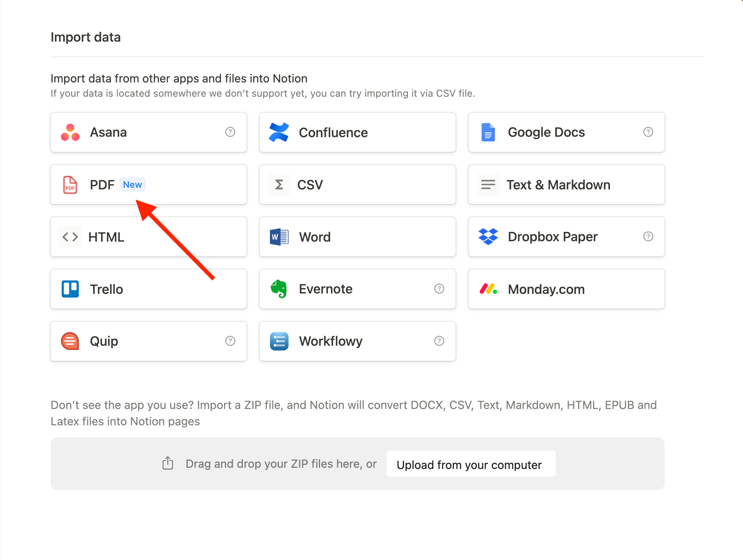The height and width of the screenshot is (560, 743).
Task: Choose Asana as import source
Action: [149, 132]
